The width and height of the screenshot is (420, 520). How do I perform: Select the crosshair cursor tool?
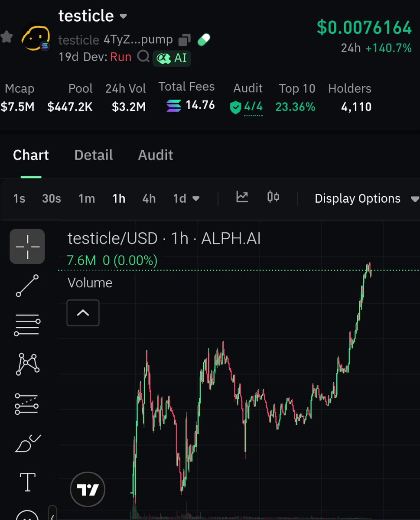click(27, 247)
